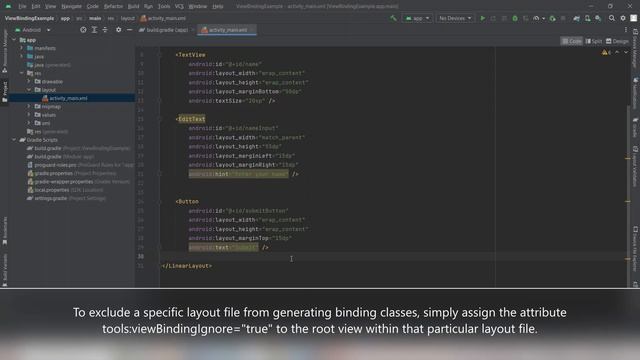The image size is (640, 360).
Task: Click the warnings triangle indicator in editor
Action: click(x=606, y=53)
